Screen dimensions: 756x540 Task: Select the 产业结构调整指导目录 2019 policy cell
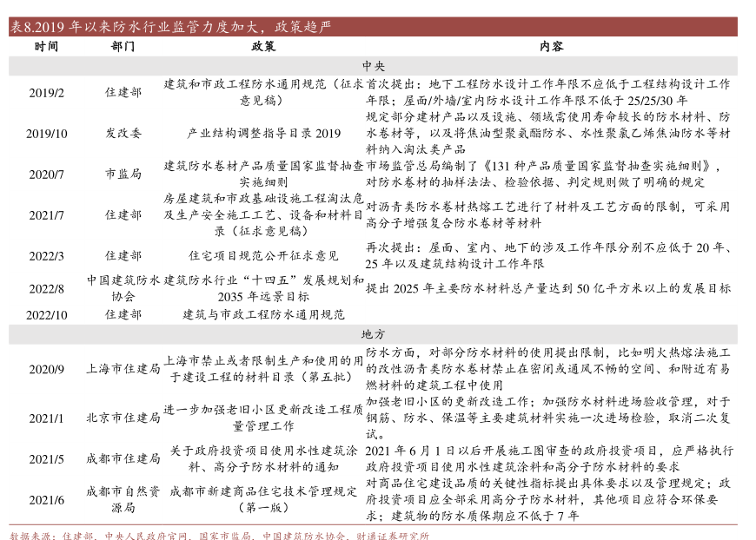pyautogui.click(x=263, y=134)
